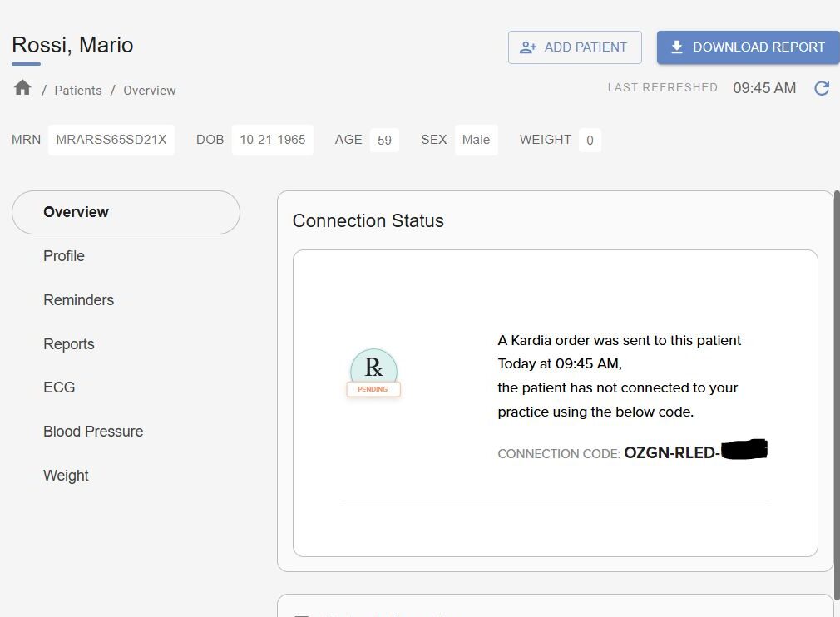Download the patient report
This screenshot has width=840, height=617.
tap(748, 47)
